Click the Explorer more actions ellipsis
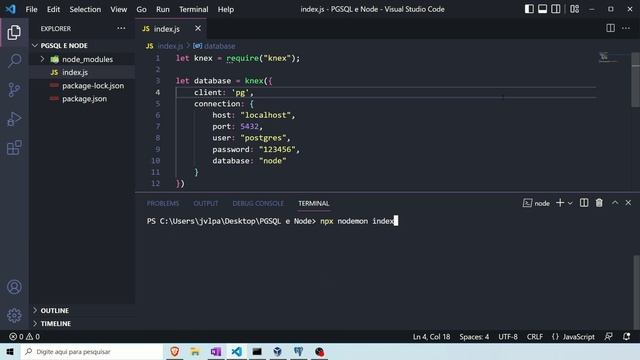The width and height of the screenshot is (640, 360). pyautogui.click(x=121, y=28)
